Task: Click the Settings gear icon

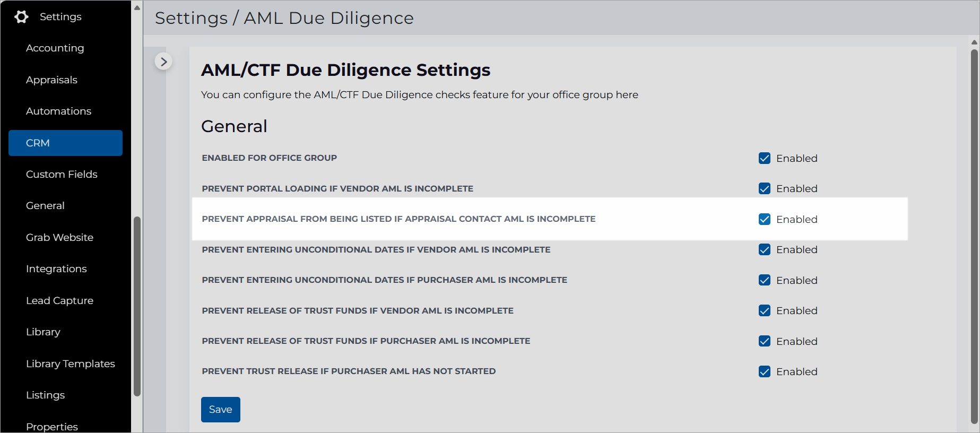Action: pyautogui.click(x=21, y=17)
